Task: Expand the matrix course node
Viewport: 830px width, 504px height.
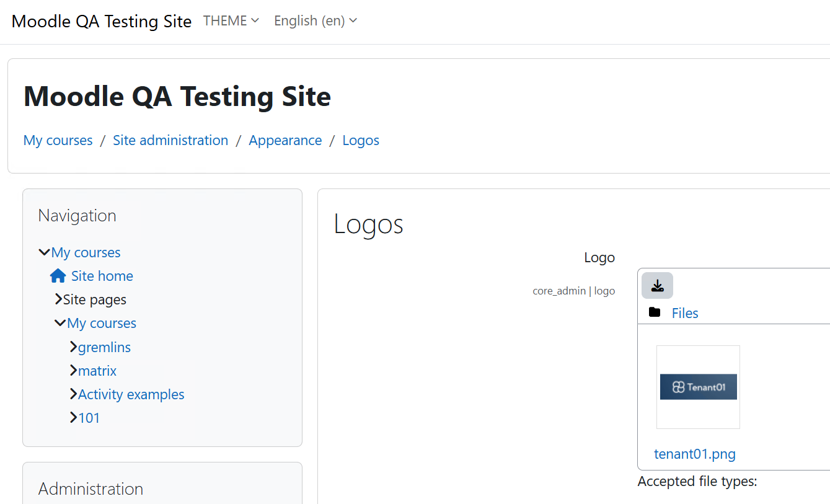Action: (74, 370)
